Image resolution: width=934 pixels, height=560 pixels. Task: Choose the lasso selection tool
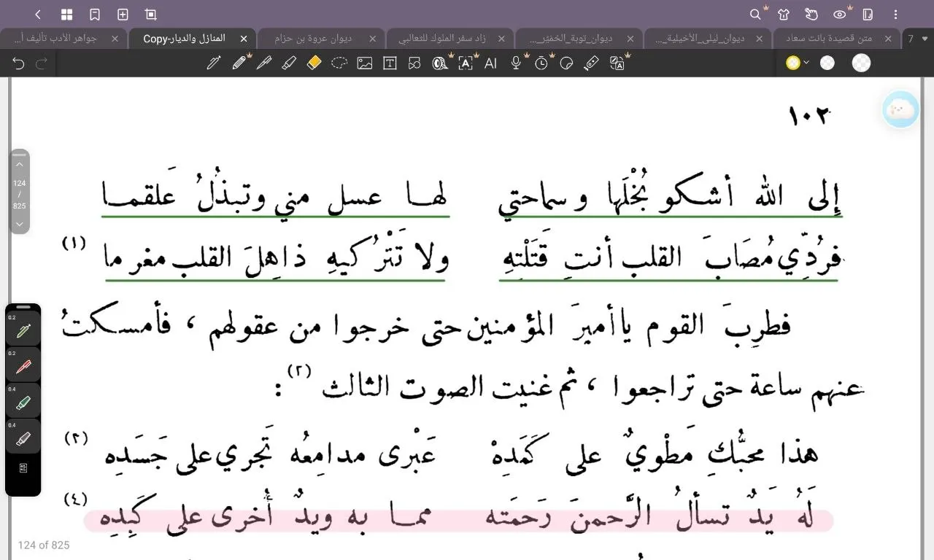[339, 63]
